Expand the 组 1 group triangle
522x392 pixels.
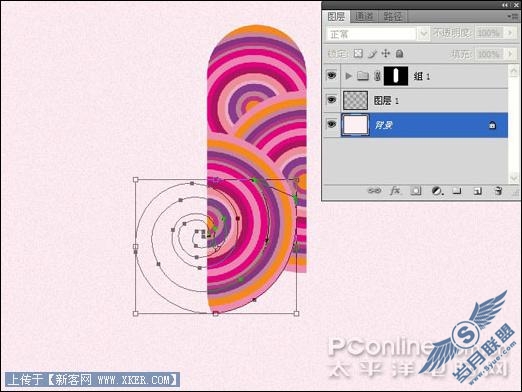pos(348,76)
